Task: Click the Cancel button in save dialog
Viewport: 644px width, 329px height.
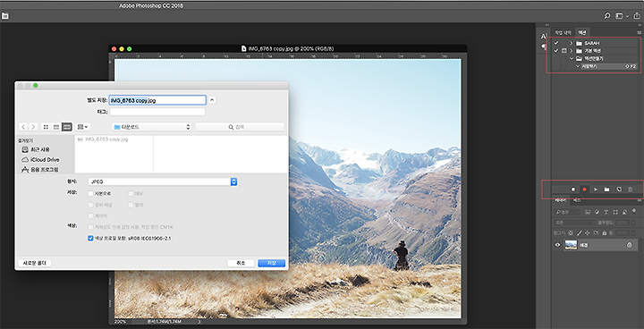Action: pos(241,263)
